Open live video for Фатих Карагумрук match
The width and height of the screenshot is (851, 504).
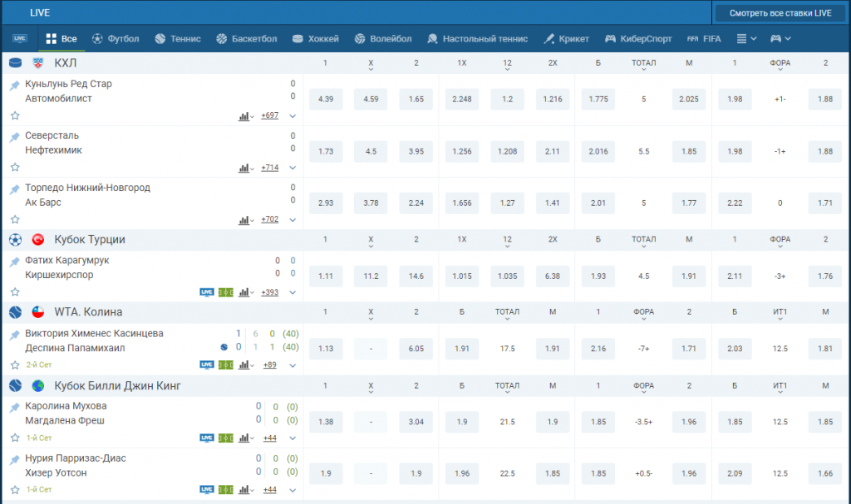(207, 292)
